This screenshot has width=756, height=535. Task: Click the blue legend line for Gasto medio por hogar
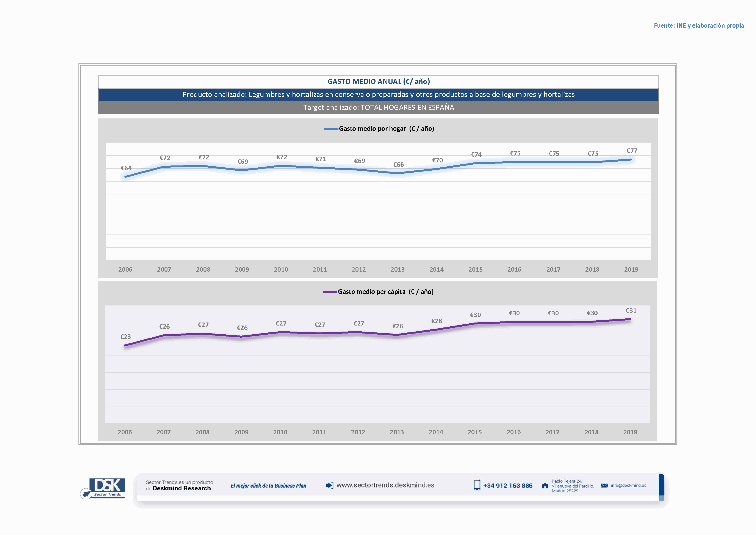click(331, 129)
